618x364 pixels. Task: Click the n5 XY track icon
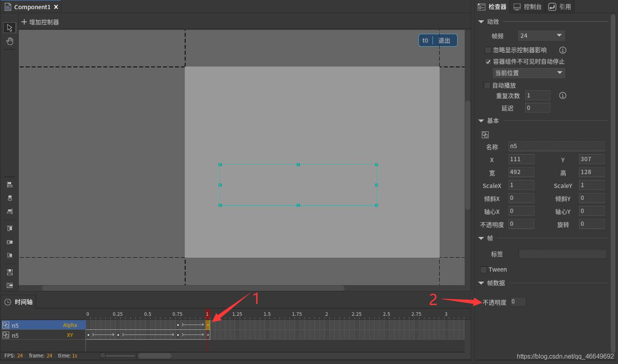(6, 335)
